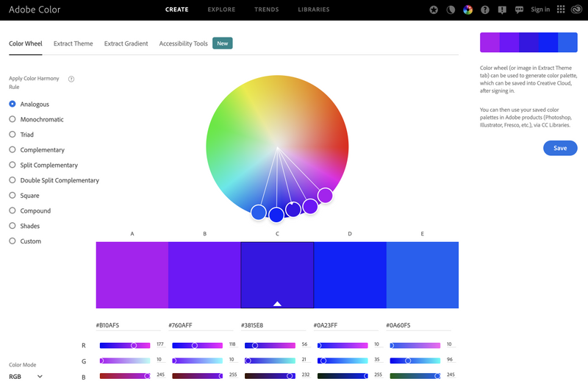Open help with the question mark icon

click(x=485, y=10)
